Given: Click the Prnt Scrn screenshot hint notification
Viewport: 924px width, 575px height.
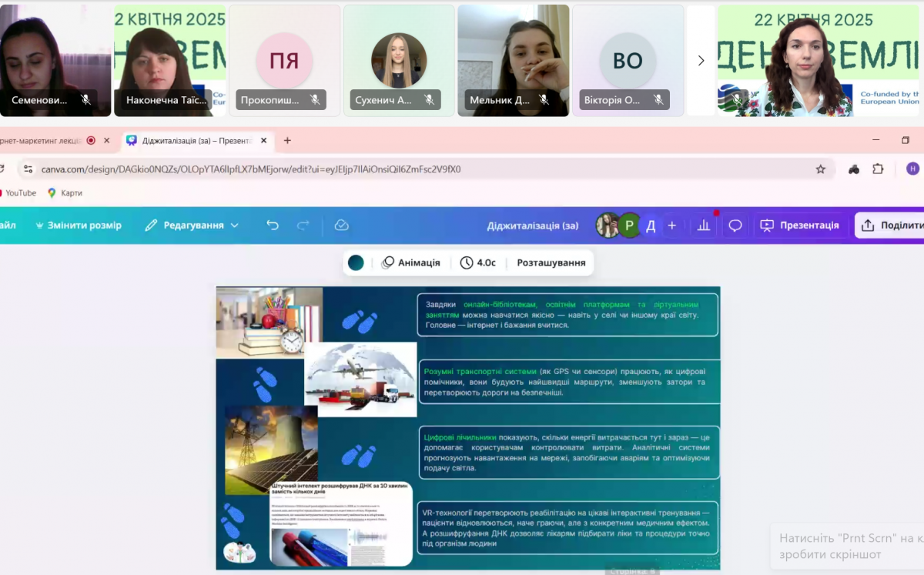Looking at the screenshot, I should pyautogui.click(x=847, y=547).
